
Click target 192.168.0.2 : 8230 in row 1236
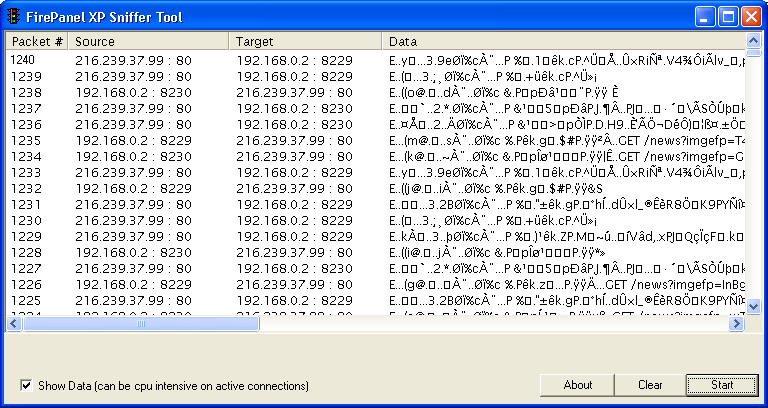pyautogui.click(x=294, y=124)
